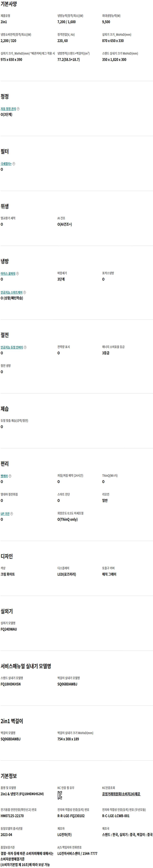The width and height of the screenshot is (153, 868).
Task: Click the 기본사양 section heading
Action: (9, 4)
